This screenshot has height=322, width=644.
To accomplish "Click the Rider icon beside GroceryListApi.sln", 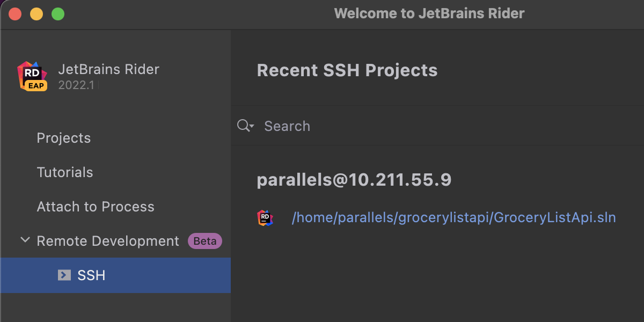I will (x=265, y=218).
